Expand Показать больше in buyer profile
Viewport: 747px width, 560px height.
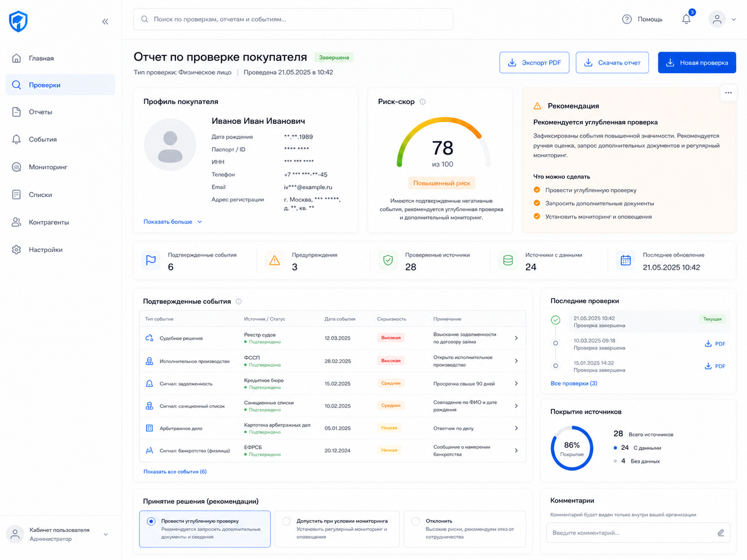coord(173,222)
